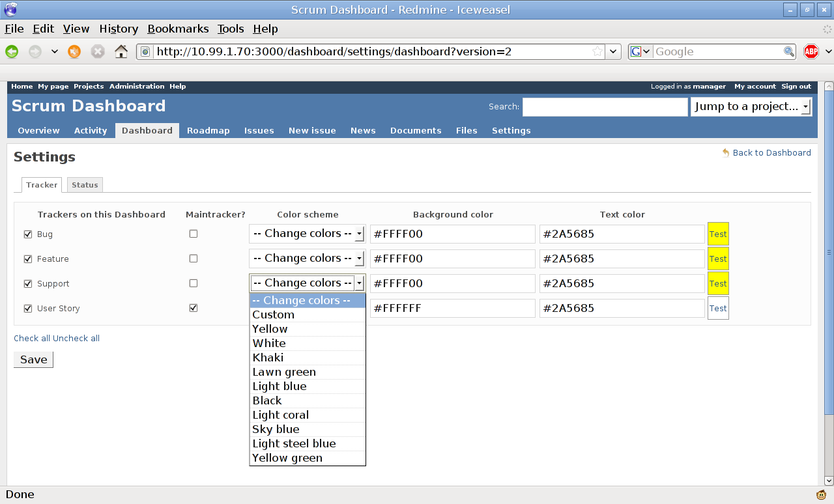The height and width of the screenshot is (504, 834).
Task: Click the Back to Dashboard link
Action: (771, 153)
